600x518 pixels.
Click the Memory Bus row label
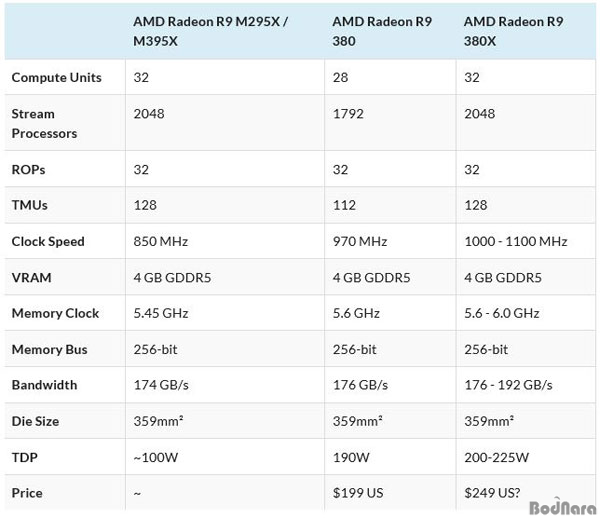(x=49, y=349)
